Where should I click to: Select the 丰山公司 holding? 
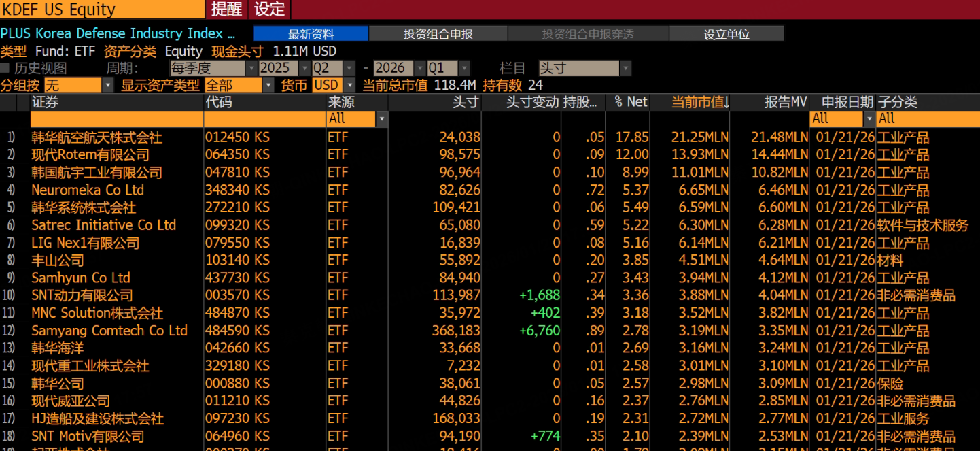click(58, 261)
